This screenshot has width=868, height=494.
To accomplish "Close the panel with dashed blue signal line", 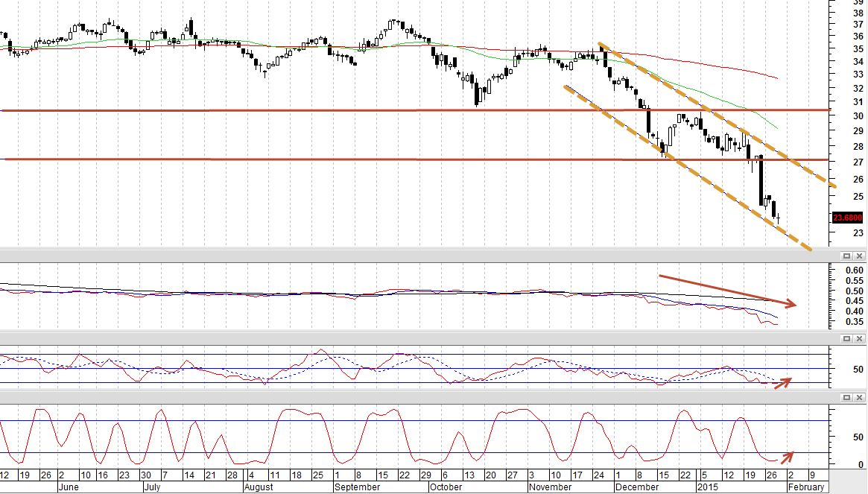I will click(x=859, y=338).
